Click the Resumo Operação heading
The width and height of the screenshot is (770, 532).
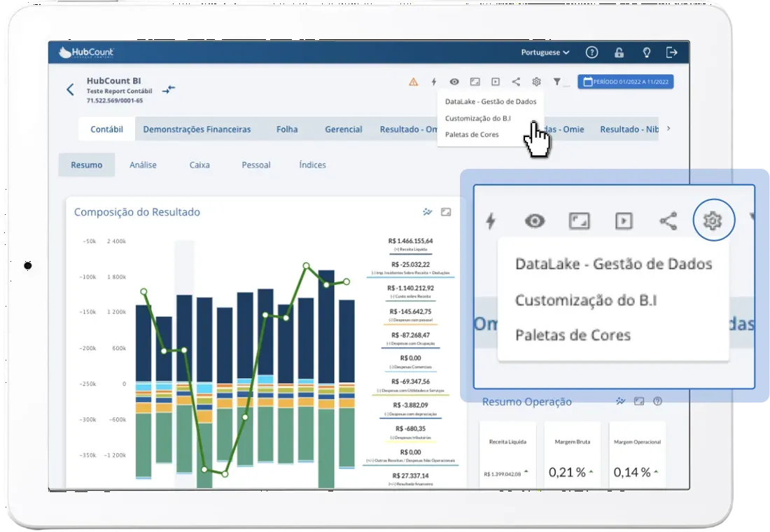527,402
